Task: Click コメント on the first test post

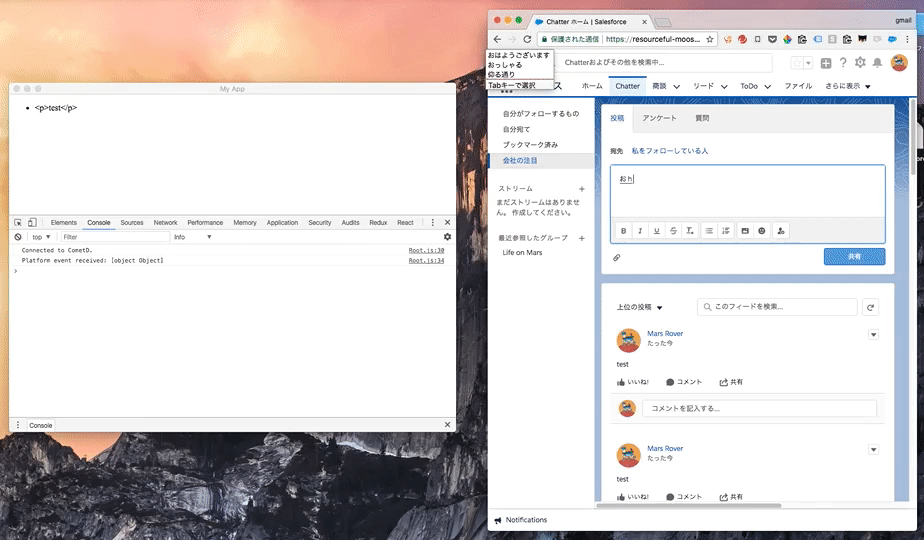Action: pyautogui.click(x=684, y=382)
